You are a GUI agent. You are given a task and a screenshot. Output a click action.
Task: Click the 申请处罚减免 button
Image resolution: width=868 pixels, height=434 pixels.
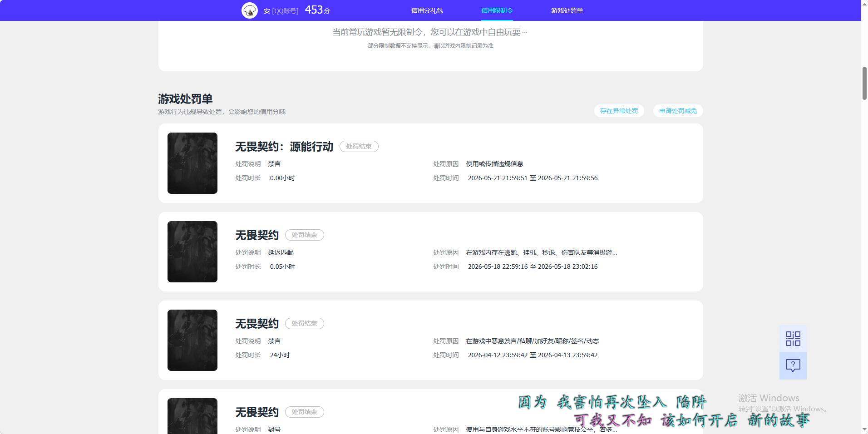(x=678, y=111)
